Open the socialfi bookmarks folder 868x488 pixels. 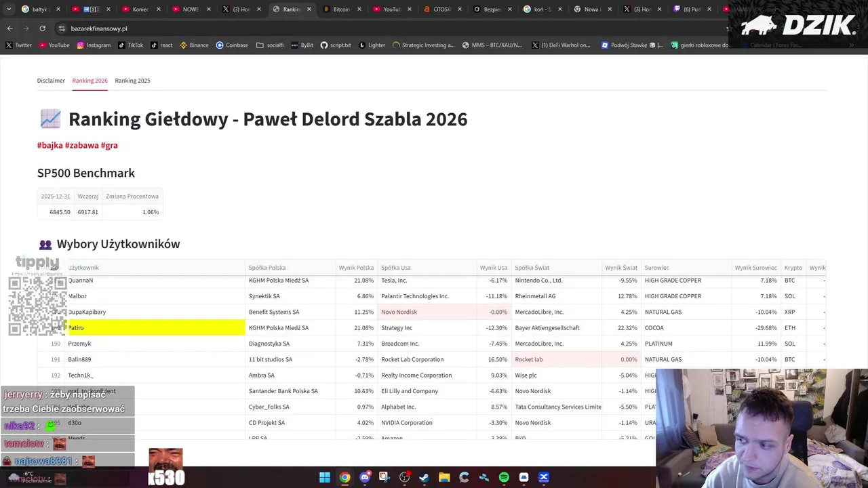[x=270, y=45]
